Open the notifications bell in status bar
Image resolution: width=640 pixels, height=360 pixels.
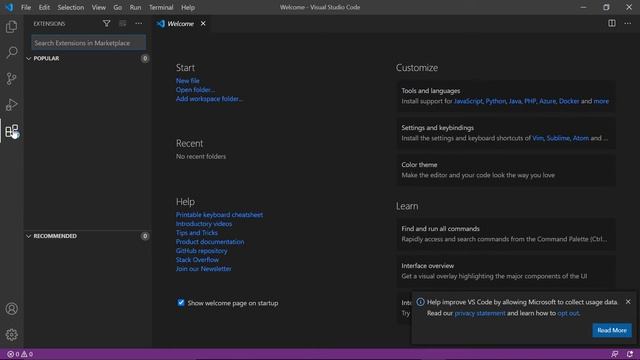tap(630, 354)
